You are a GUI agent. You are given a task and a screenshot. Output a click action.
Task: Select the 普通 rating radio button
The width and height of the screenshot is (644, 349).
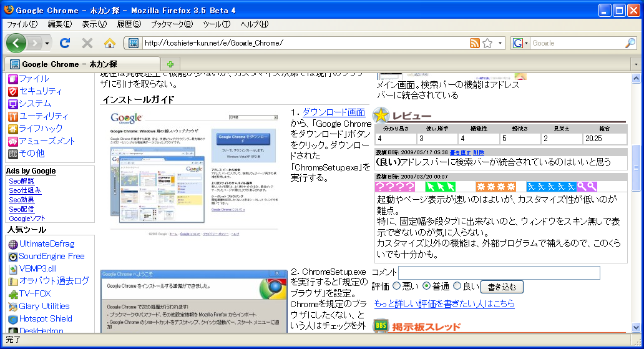coord(426,286)
